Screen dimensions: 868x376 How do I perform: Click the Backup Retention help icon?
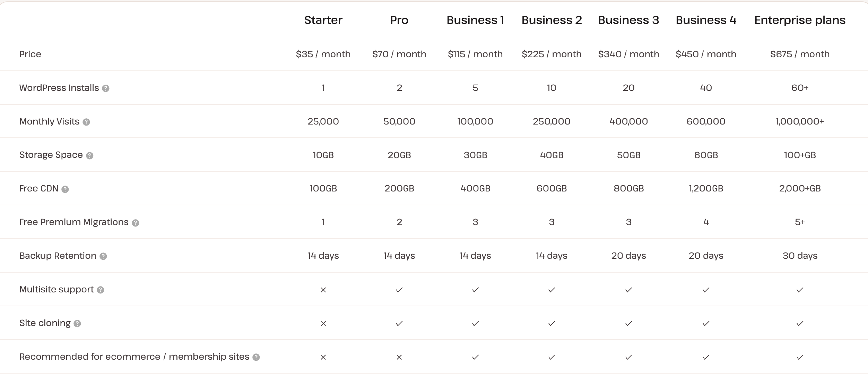103,256
